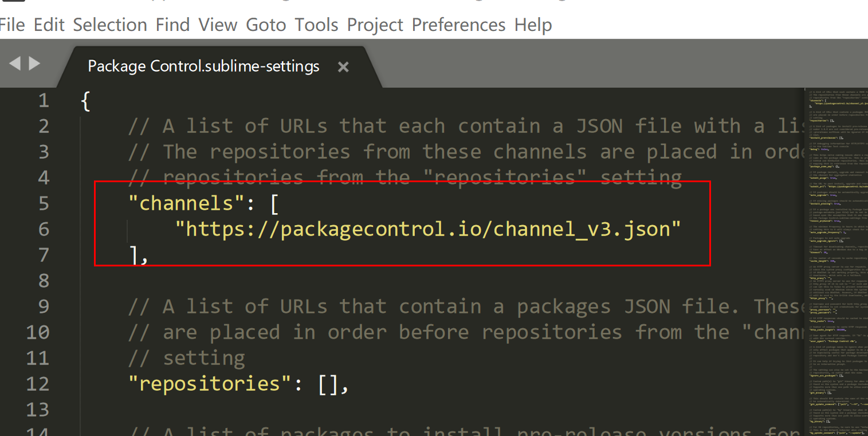Open the File menu
The image size is (868, 436).
(x=11, y=24)
